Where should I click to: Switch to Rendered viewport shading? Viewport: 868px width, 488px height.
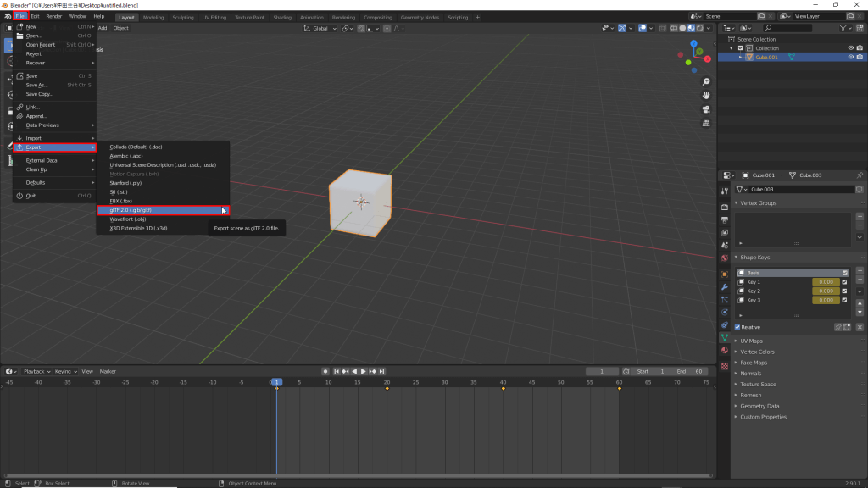700,28
